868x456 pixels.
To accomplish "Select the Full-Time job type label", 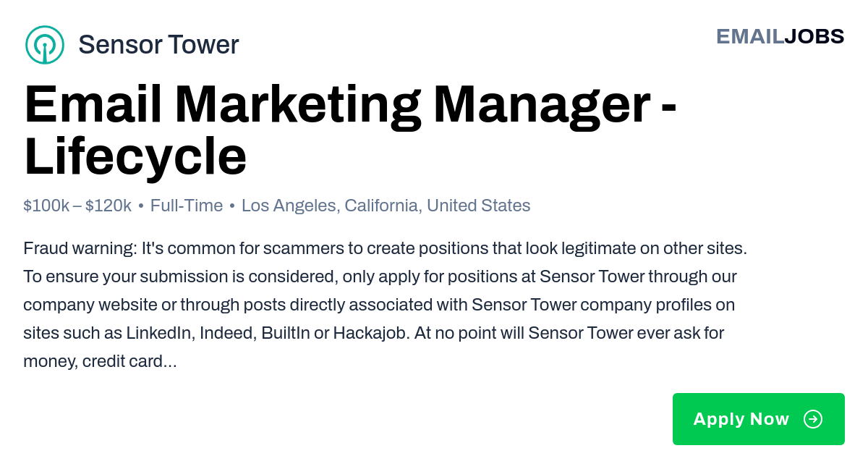I will pos(187,206).
